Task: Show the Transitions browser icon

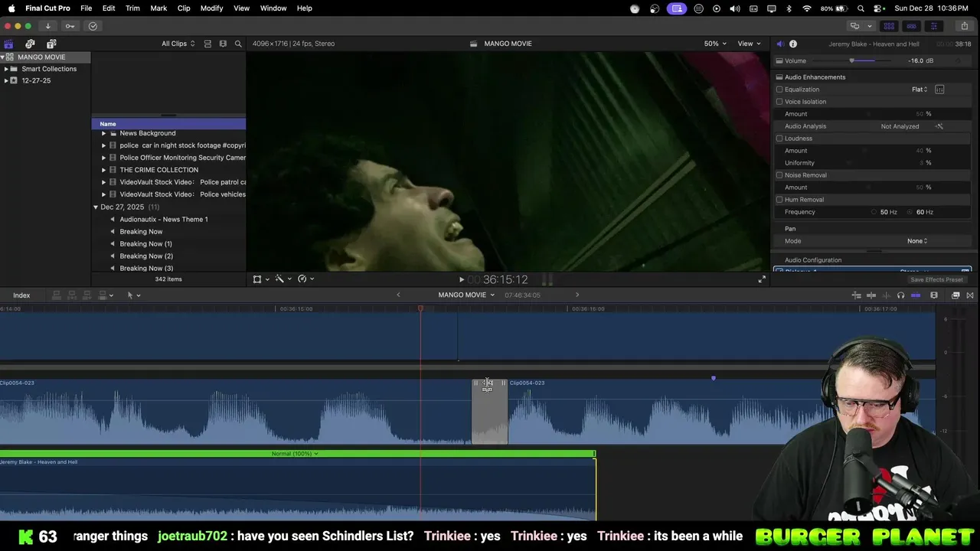Action: point(970,295)
